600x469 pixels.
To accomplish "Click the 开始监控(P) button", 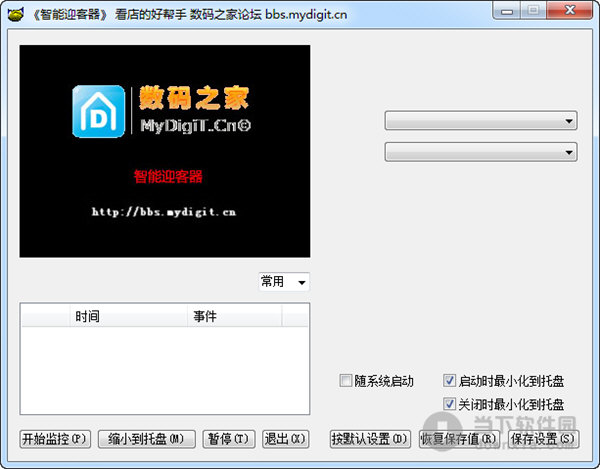I will (55, 439).
